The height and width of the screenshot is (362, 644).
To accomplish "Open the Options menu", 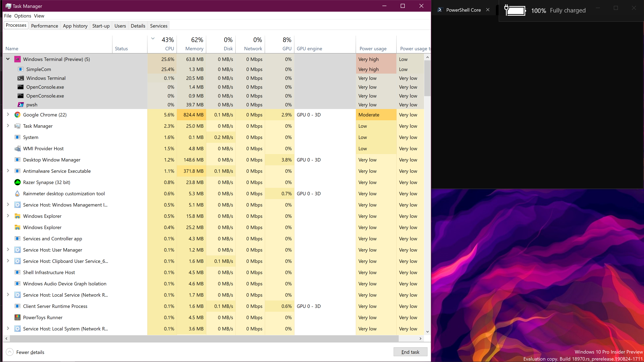I will [23, 15].
